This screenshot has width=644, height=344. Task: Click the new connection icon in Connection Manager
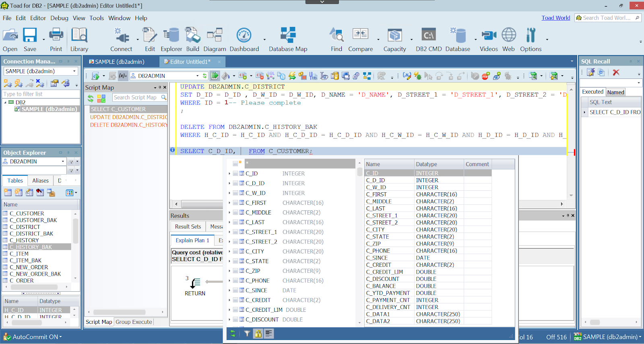click(x=8, y=83)
